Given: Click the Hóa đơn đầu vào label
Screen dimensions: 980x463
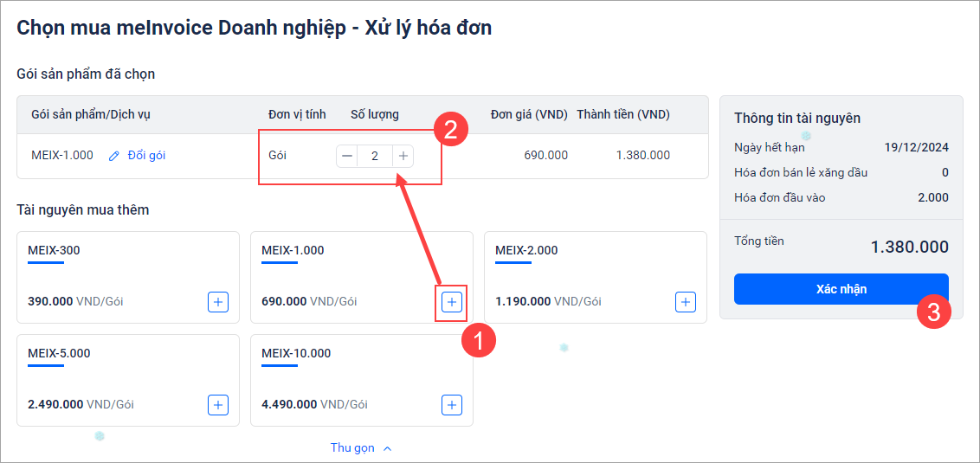Looking at the screenshot, I should pyautogui.click(x=780, y=198).
